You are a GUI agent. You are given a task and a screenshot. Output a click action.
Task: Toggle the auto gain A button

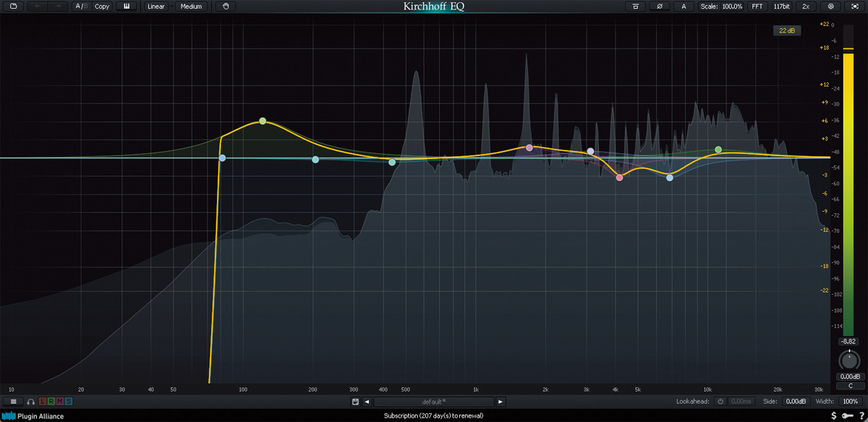[684, 7]
